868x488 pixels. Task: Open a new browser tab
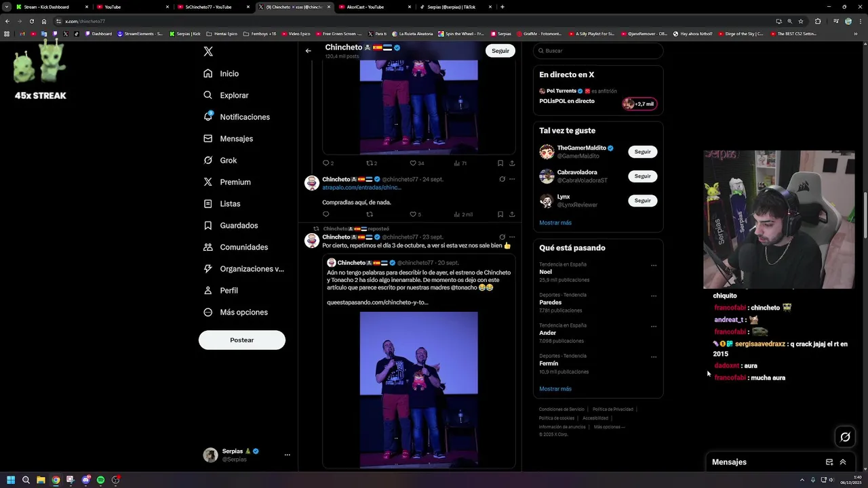502,7
